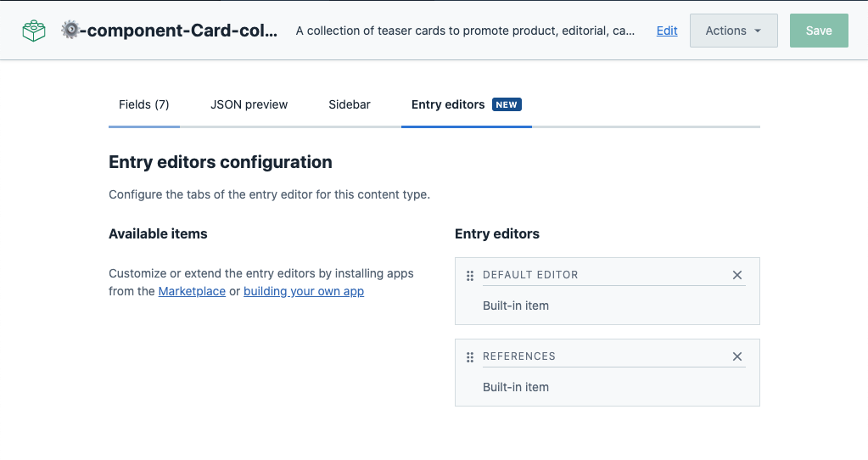
Task: Click the gear icon beside the content type name
Action: (70, 31)
